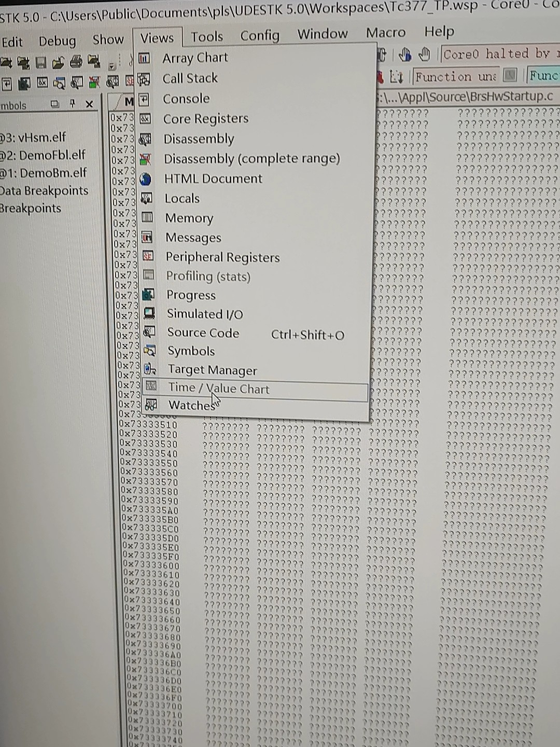Image resolution: width=560 pixels, height=747 pixels.
Task: Click the first folder-with-arrow toolbar icon
Action: click(6, 63)
